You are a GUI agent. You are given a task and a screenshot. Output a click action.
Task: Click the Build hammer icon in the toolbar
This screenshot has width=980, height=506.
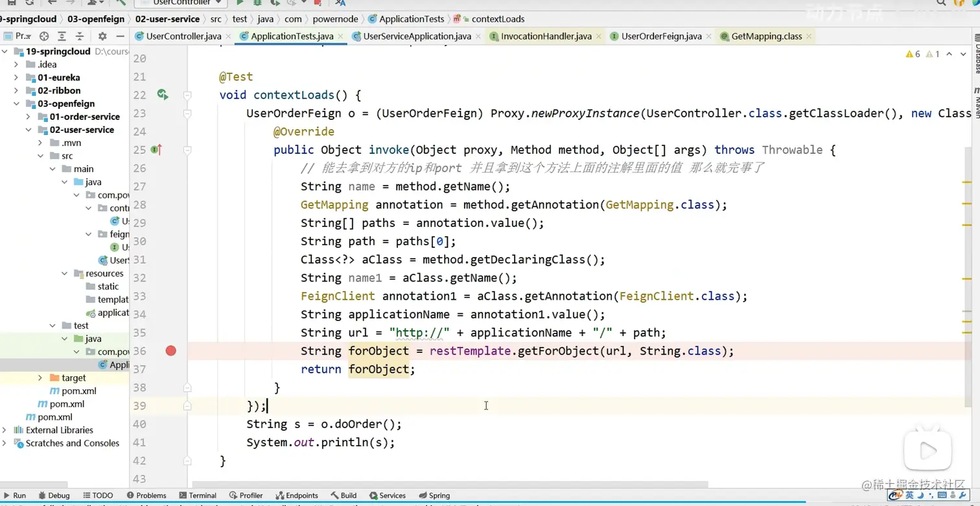coord(121,3)
